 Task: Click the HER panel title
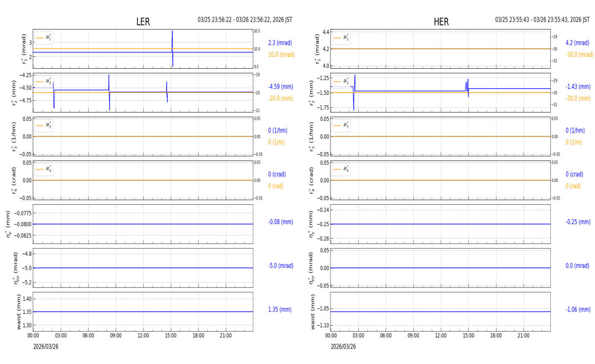(x=441, y=22)
